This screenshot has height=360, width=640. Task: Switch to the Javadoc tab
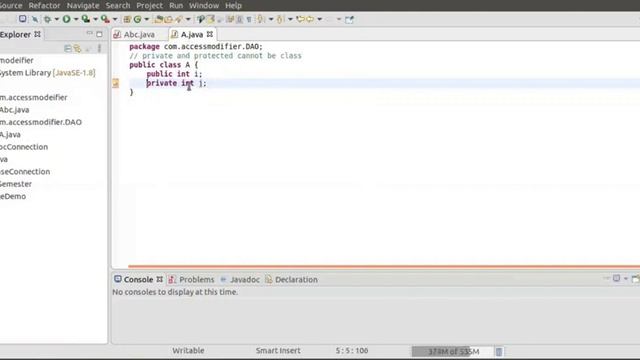240,280
